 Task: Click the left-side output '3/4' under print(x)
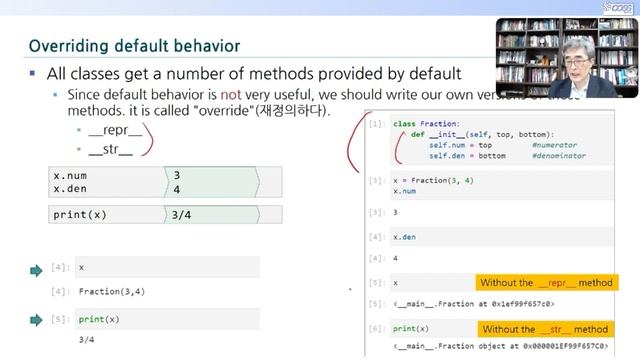[x=87, y=340]
